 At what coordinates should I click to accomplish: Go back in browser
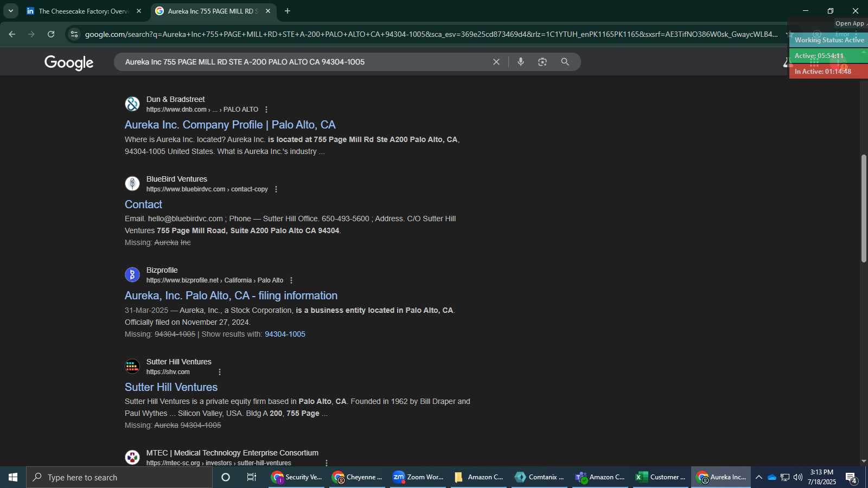pos(12,34)
